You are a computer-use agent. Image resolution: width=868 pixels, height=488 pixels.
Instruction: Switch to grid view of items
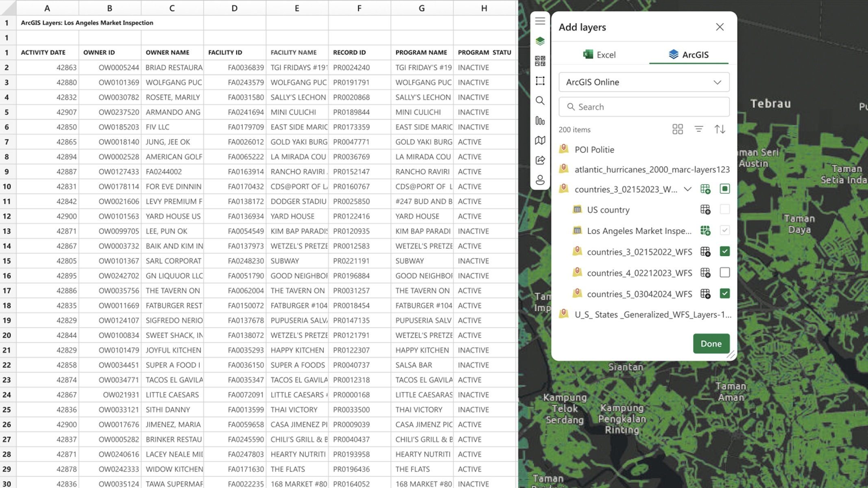(x=678, y=129)
